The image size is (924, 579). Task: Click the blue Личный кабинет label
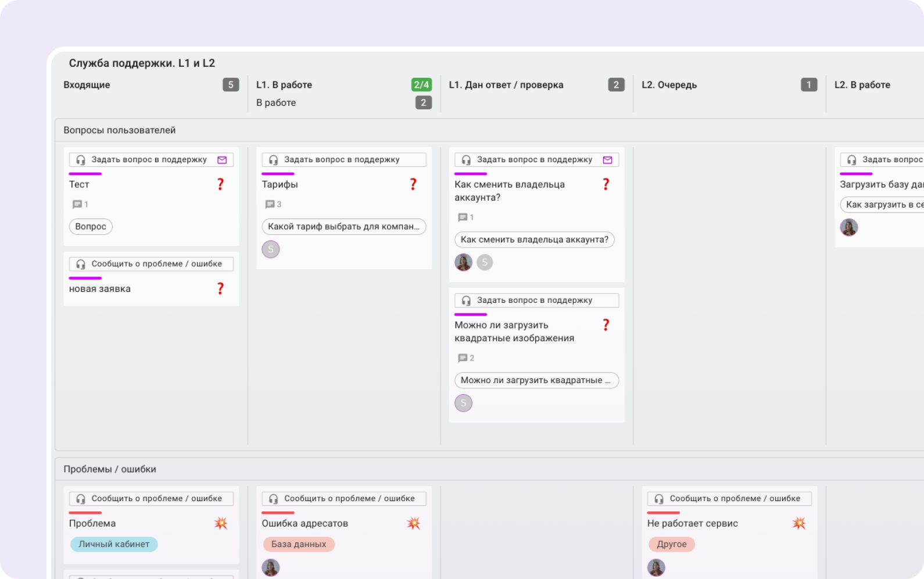[114, 545]
